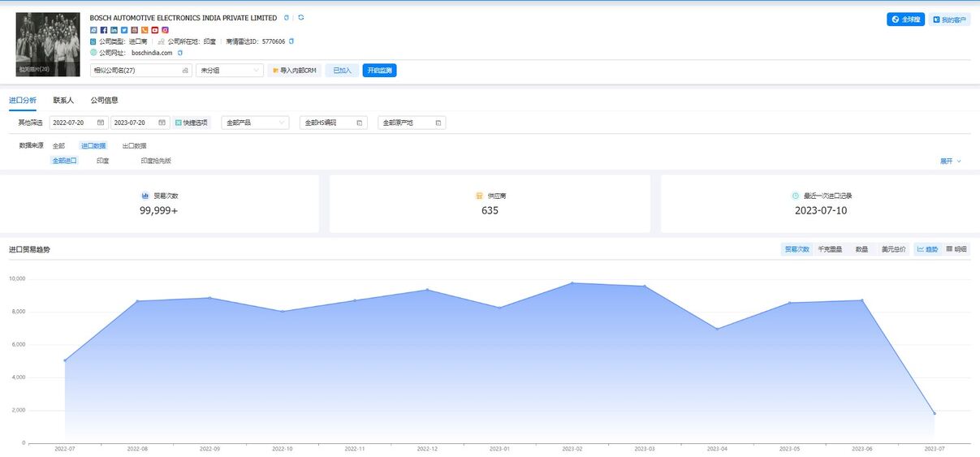
Task: Click the calendar icon in the 2023-07-20 field
Action: [162, 123]
